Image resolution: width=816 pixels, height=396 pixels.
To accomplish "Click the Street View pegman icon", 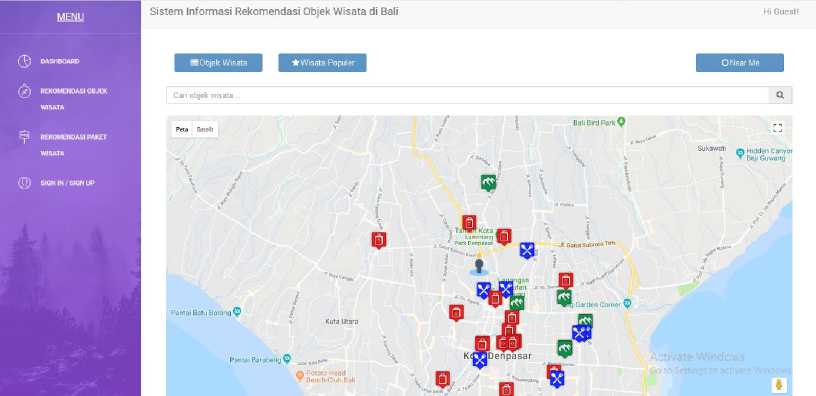I will point(779,385).
